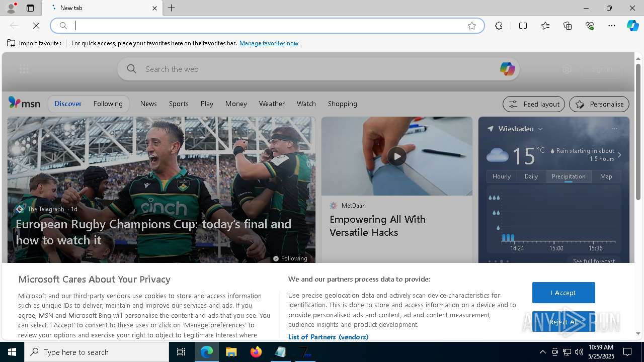Open Settings and more menu
This screenshot has width=644, height=362.
(612, 26)
